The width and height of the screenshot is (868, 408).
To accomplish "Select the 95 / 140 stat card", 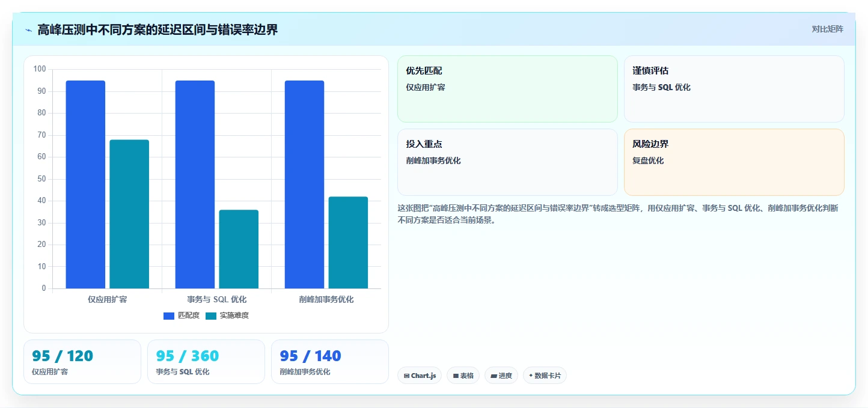I will point(330,362).
